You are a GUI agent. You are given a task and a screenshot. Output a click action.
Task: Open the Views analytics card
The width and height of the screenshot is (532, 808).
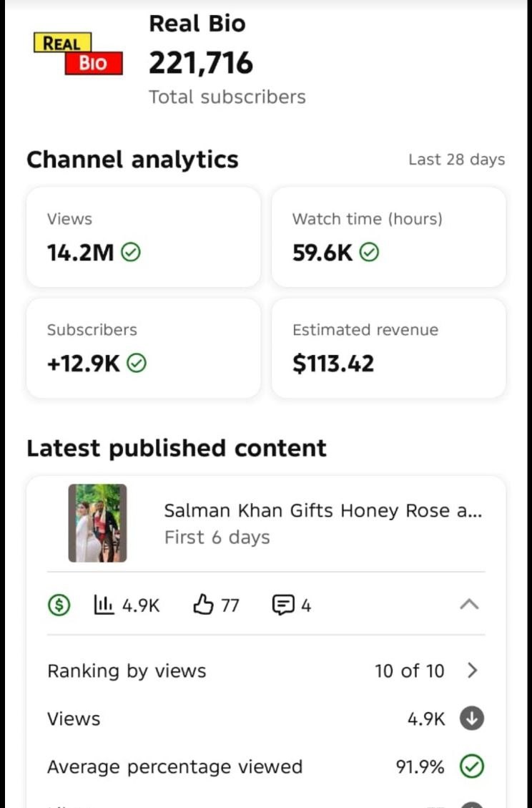[143, 237]
